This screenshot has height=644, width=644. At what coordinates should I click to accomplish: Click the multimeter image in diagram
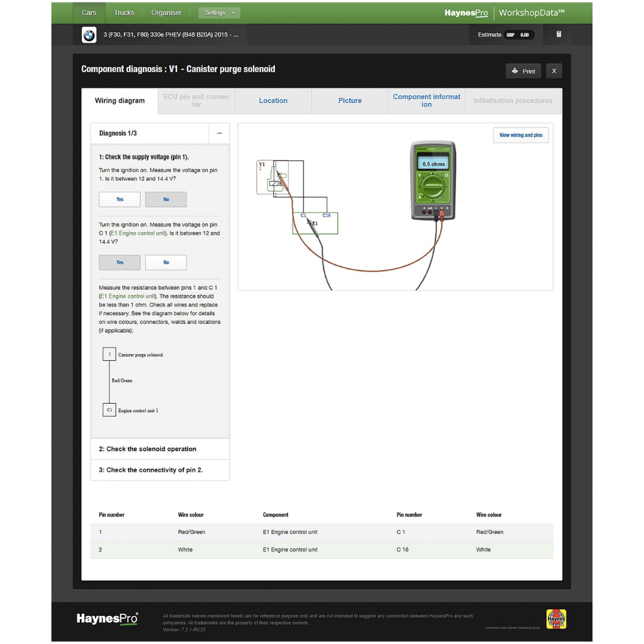point(434,181)
